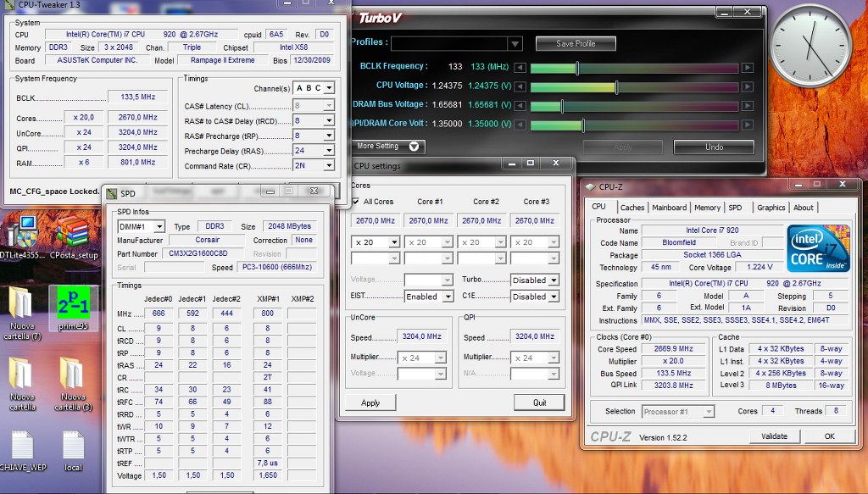Click the Core Speed 2669.9 MHz field in CPU-Z
This screenshot has width=868, height=494.
(x=674, y=348)
